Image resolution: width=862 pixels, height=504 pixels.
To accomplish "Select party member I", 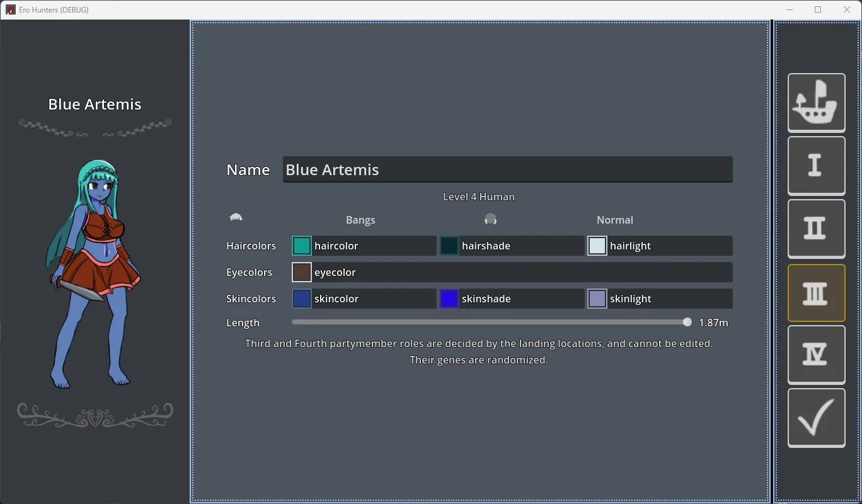I will [816, 166].
